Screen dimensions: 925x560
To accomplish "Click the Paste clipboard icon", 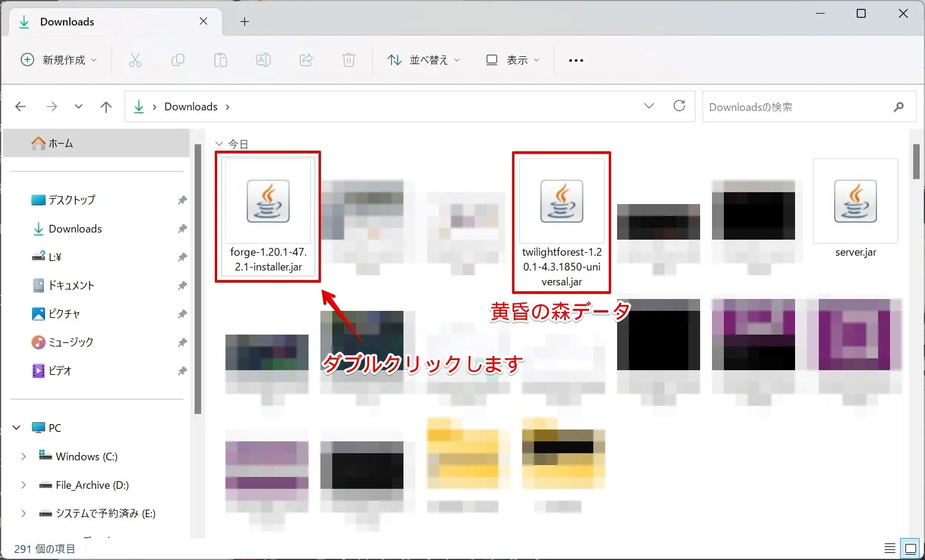I will pyautogui.click(x=221, y=60).
